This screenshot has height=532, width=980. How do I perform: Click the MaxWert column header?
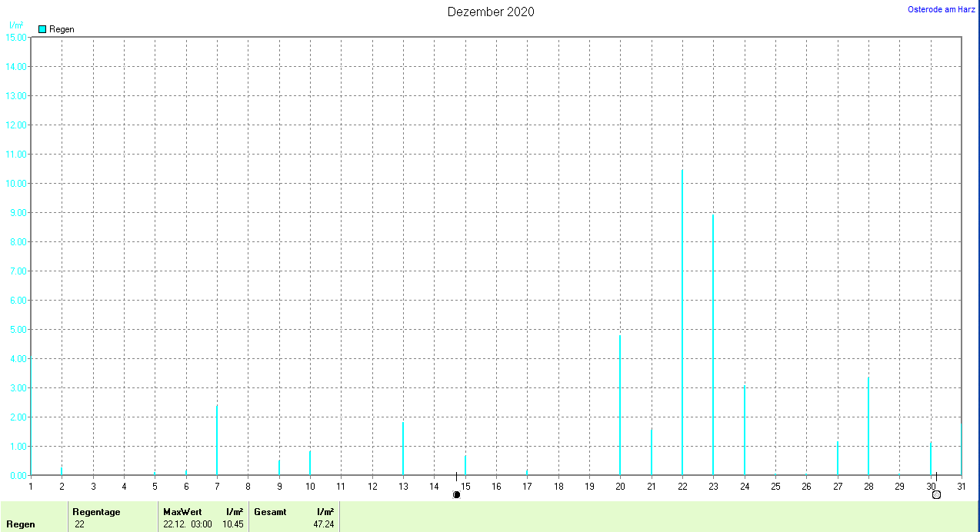coord(182,512)
